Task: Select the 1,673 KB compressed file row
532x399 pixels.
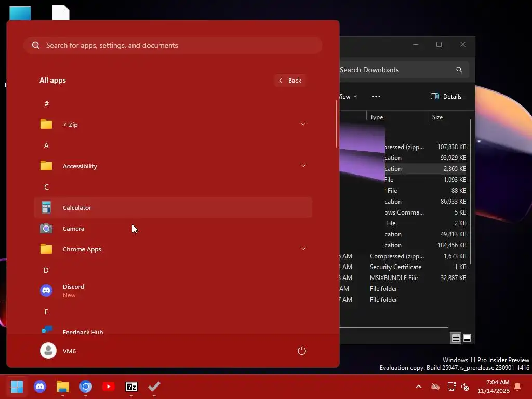Action: point(404,256)
